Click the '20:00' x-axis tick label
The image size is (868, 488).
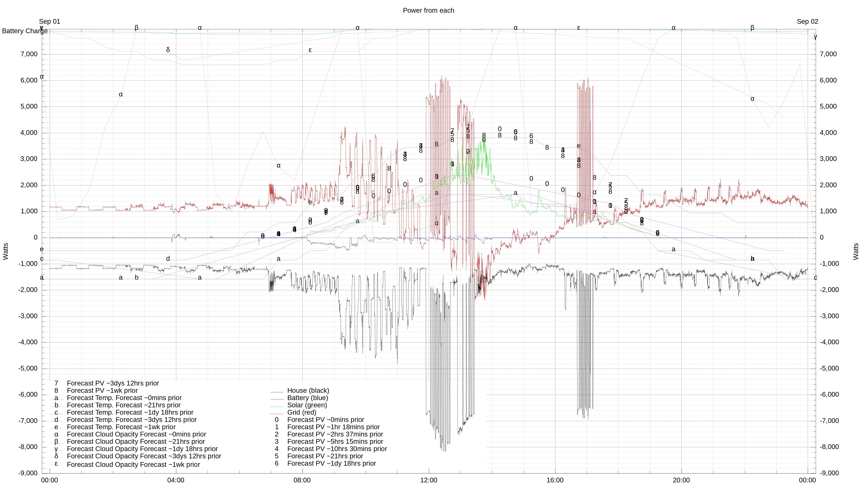(681, 480)
